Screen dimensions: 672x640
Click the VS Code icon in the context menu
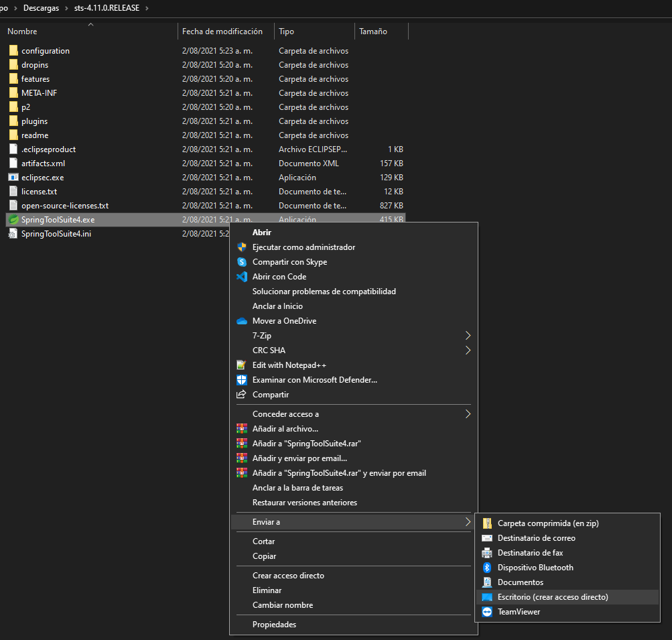(x=242, y=277)
